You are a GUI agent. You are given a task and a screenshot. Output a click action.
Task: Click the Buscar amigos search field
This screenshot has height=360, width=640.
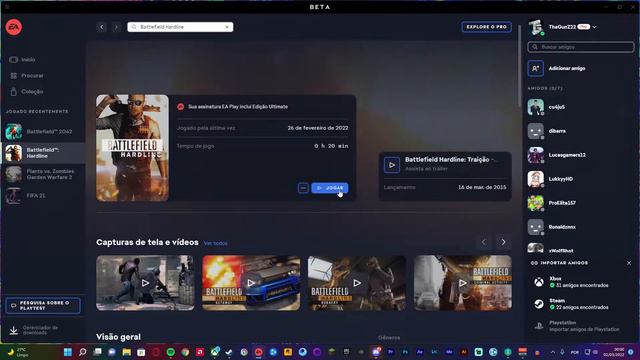click(580, 47)
